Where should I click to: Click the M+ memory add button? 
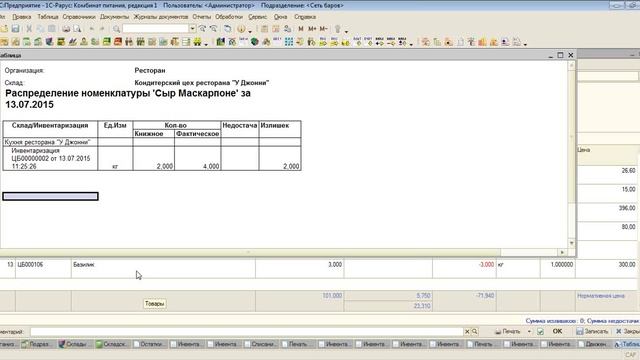[312, 29]
